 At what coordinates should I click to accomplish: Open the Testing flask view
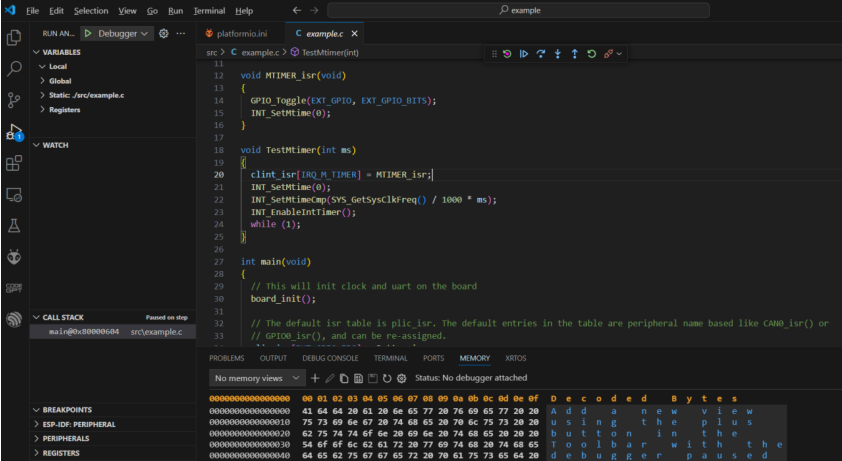pos(14,226)
